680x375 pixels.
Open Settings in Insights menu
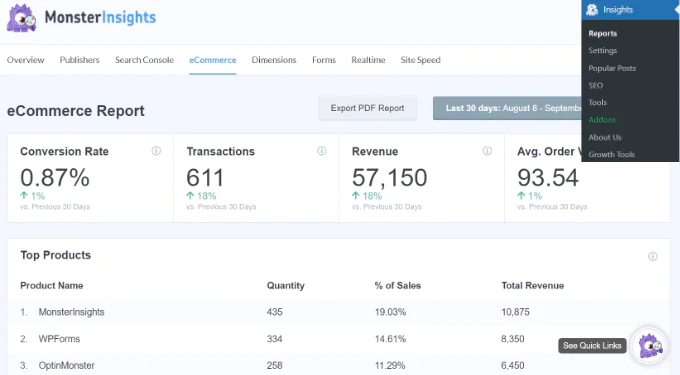tap(602, 51)
